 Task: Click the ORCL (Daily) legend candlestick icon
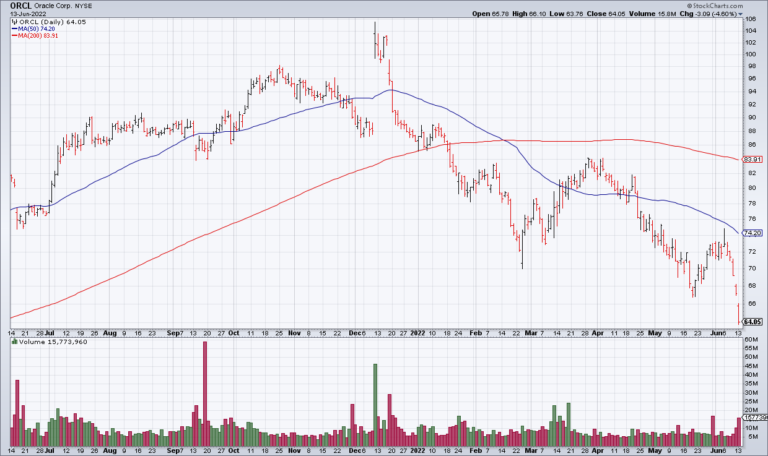click(13, 21)
